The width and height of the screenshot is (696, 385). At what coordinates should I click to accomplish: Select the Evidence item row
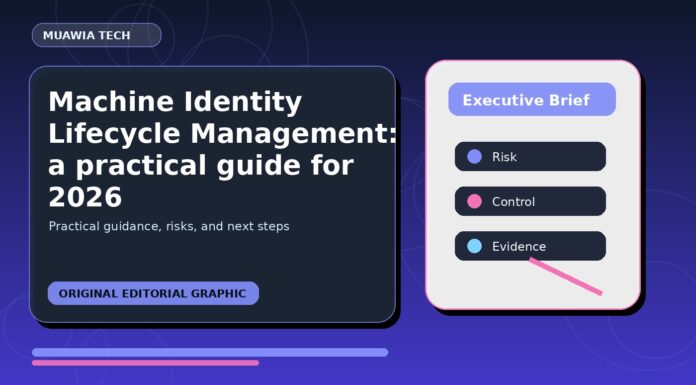(x=530, y=246)
